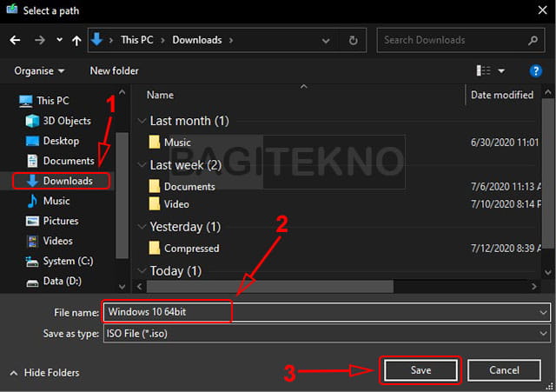
Task: Click the forward navigation arrow
Action: click(x=40, y=40)
